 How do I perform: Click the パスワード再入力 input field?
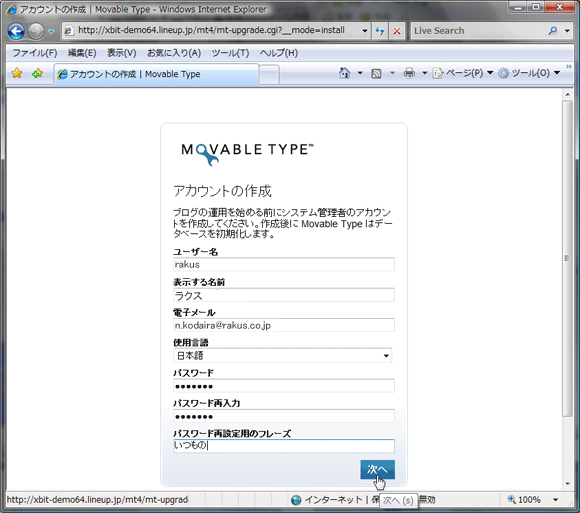[x=284, y=416]
